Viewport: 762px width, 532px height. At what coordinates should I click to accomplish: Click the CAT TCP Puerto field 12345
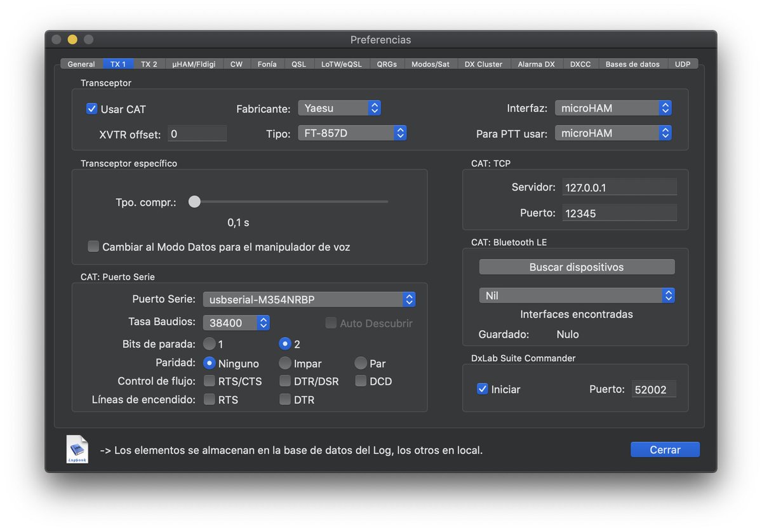coord(619,213)
